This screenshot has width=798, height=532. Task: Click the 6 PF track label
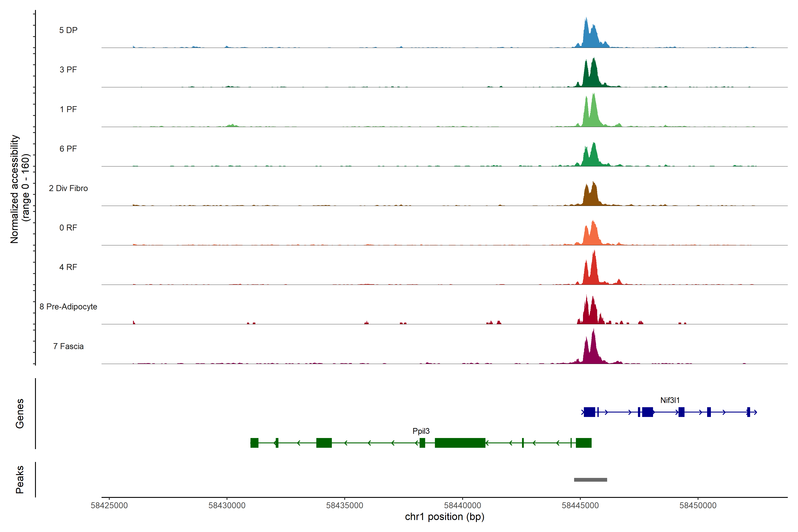click(x=68, y=149)
